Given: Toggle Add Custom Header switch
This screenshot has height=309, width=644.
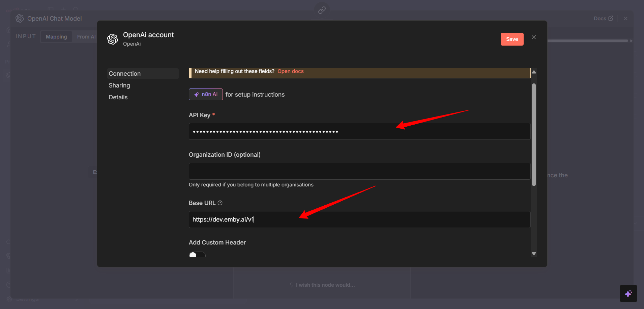Looking at the screenshot, I should coord(197,255).
